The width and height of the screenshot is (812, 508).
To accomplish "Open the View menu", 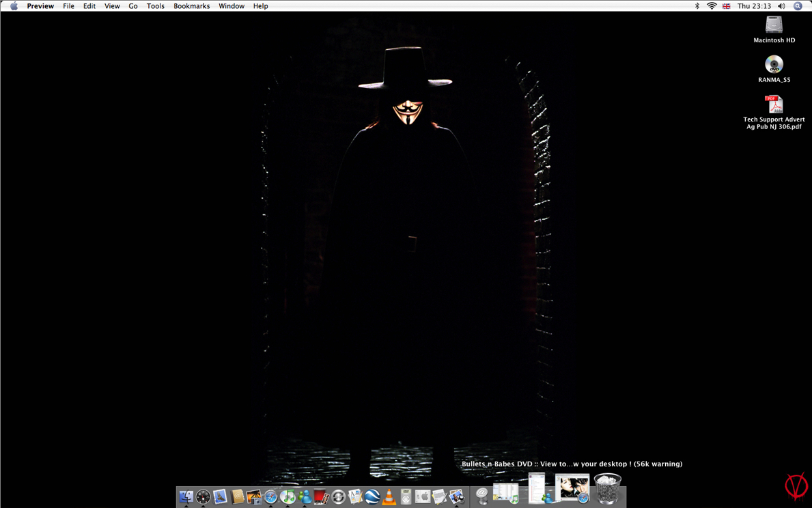I will (112, 6).
